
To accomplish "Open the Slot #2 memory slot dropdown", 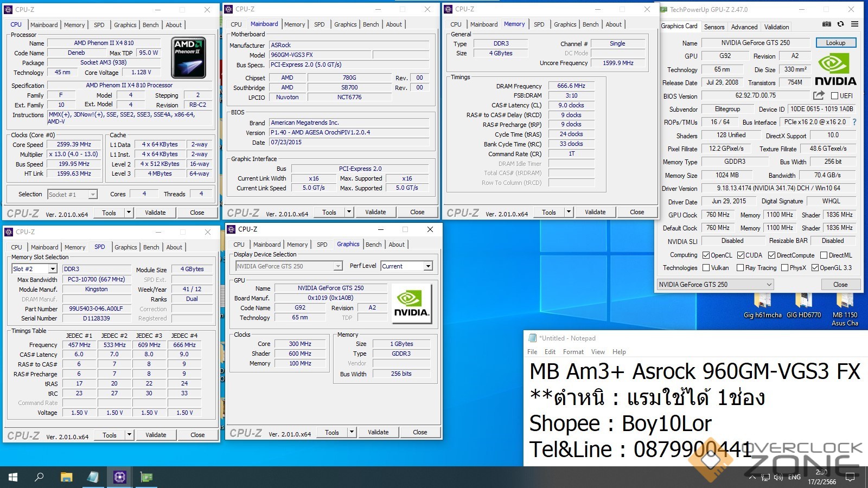I will [52, 269].
